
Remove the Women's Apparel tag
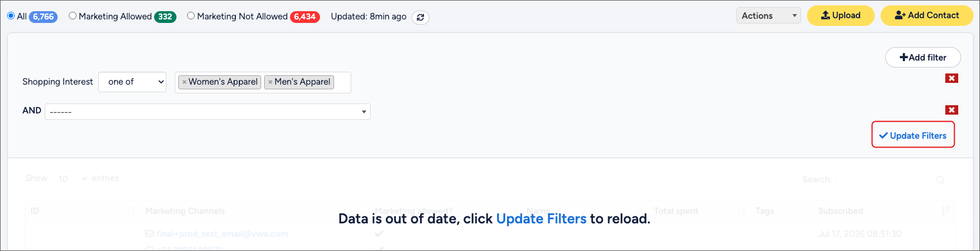tap(185, 82)
